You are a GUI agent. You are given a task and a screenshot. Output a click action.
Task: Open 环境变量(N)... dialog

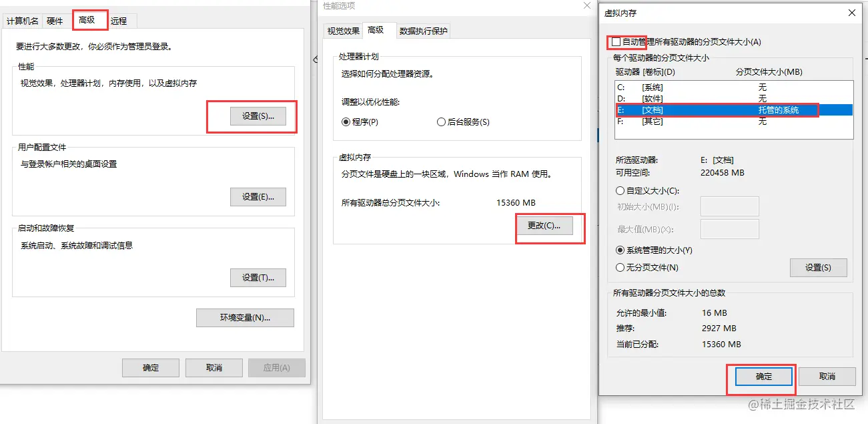[245, 317]
